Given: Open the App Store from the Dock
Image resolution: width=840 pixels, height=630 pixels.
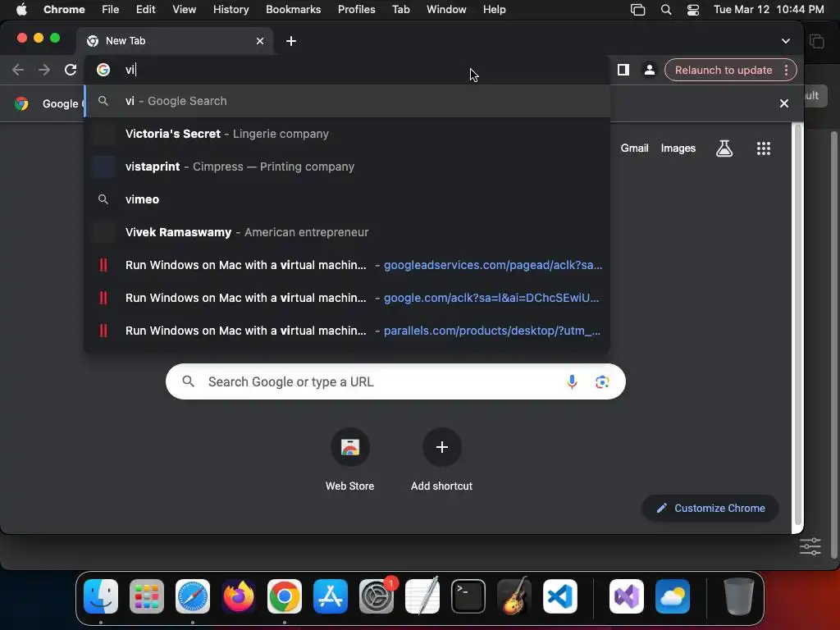Looking at the screenshot, I should pos(331,596).
